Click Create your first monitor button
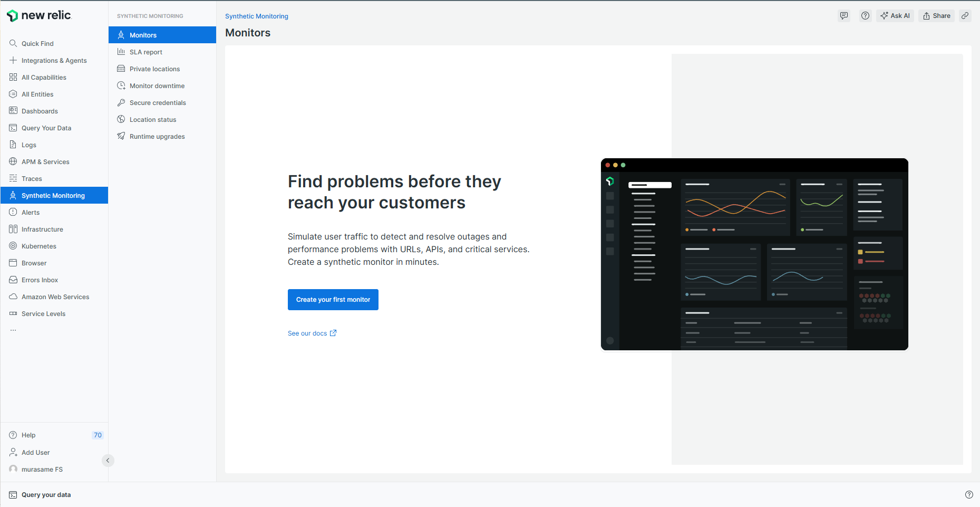Screen dimensions: 980x507 pyautogui.click(x=333, y=300)
